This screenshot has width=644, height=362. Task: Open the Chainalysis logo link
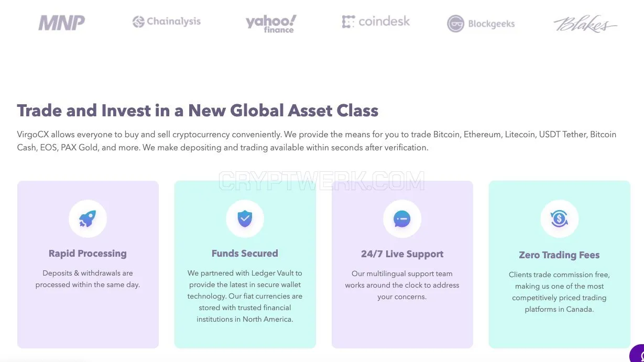coord(167,21)
